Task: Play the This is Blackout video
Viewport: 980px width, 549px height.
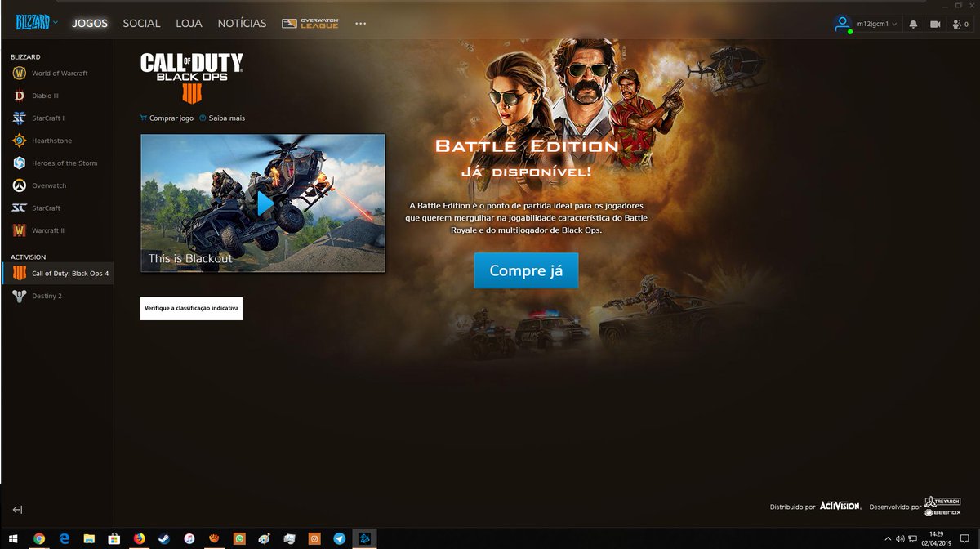Action: pyautogui.click(x=265, y=203)
